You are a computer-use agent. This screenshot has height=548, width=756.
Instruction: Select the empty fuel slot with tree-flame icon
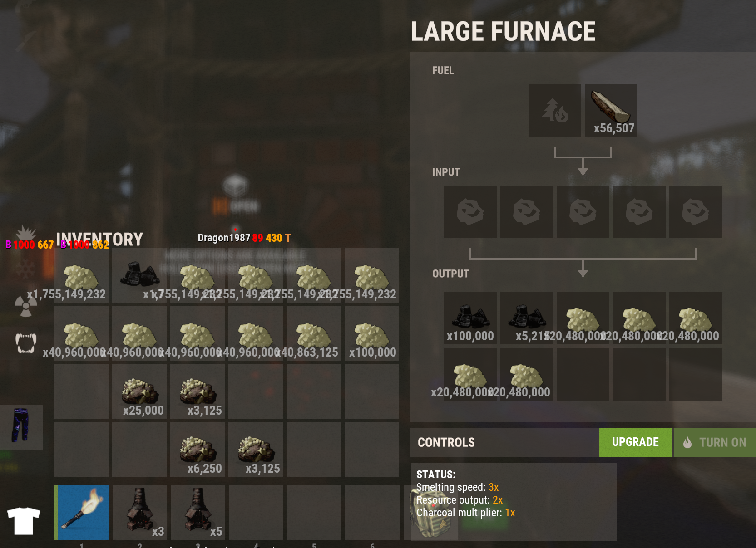click(554, 110)
